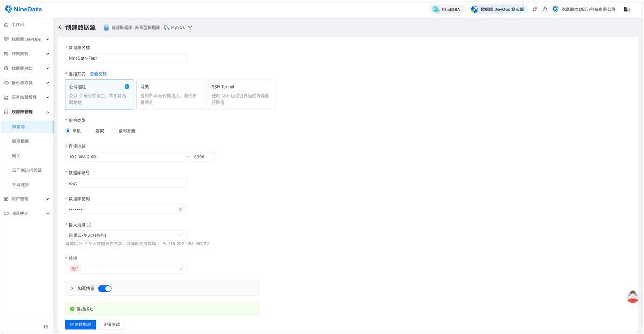Click the 创建数据源 button
The height and width of the screenshot is (334, 644).
80,324
